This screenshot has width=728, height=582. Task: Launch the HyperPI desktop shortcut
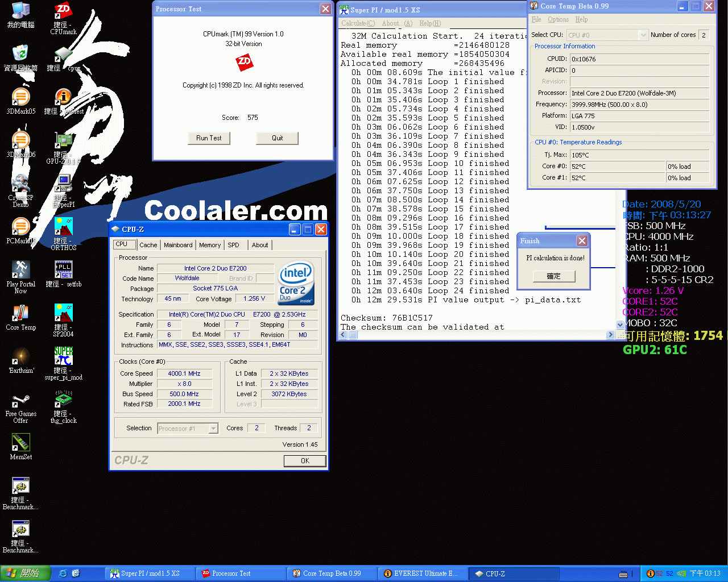pyautogui.click(x=63, y=191)
